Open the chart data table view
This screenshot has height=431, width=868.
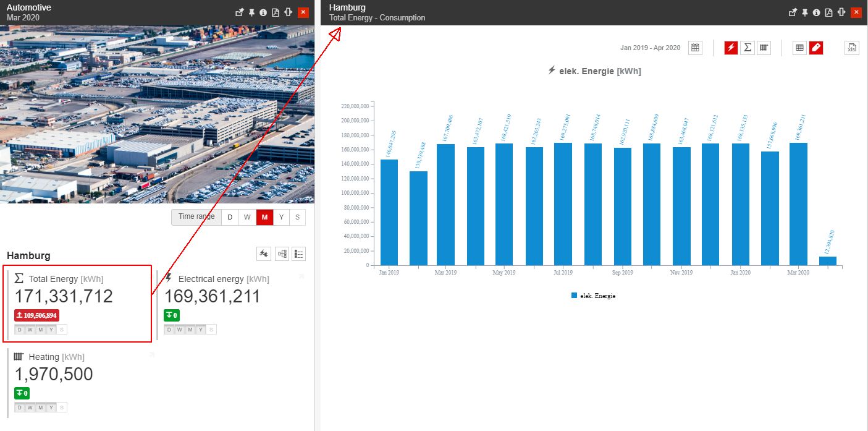tap(800, 48)
